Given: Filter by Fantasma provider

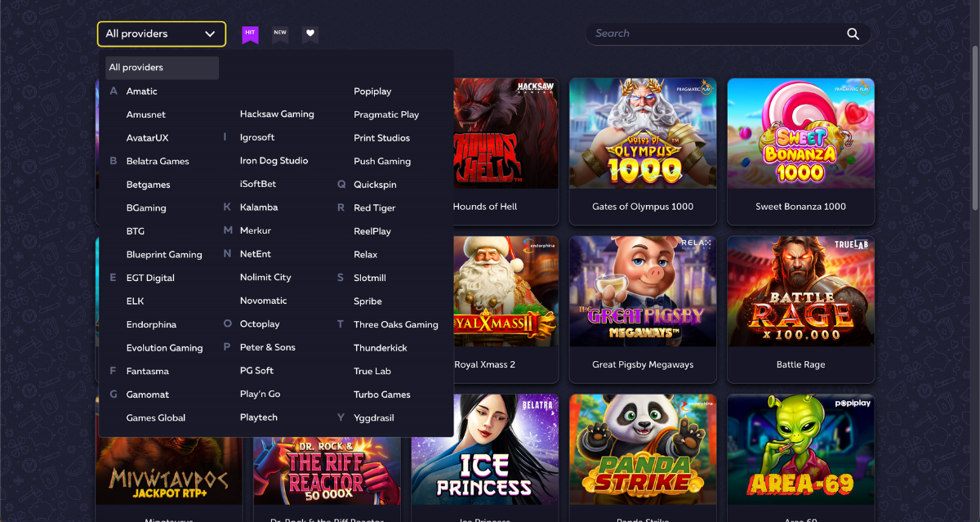Looking at the screenshot, I should tap(148, 371).
